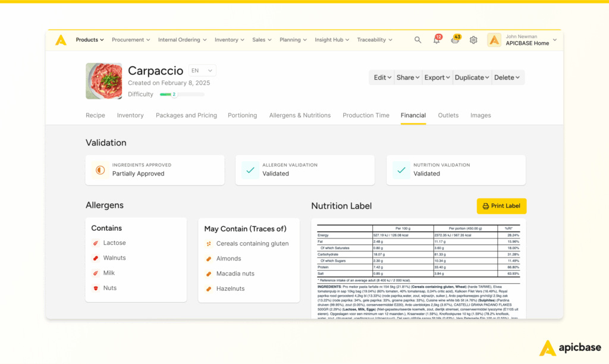Open the Export dropdown
The height and width of the screenshot is (364, 609).
(437, 77)
